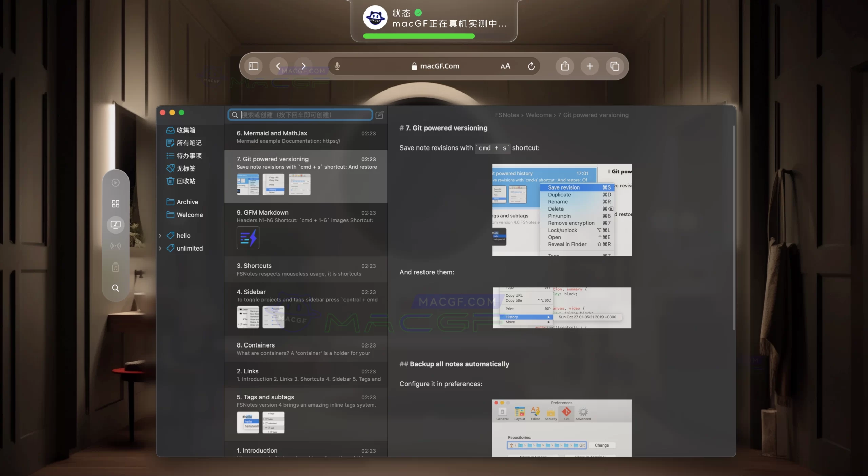The image size is (868, 476).
Task: Select the 收集箱 inbox in the sidebar
Action: point(186,130)
